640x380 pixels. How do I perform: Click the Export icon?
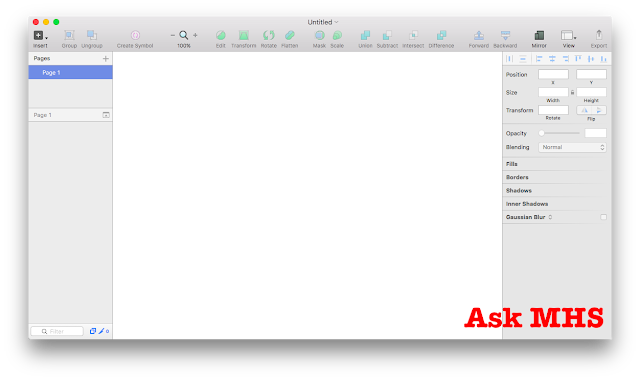pos(599,35)
